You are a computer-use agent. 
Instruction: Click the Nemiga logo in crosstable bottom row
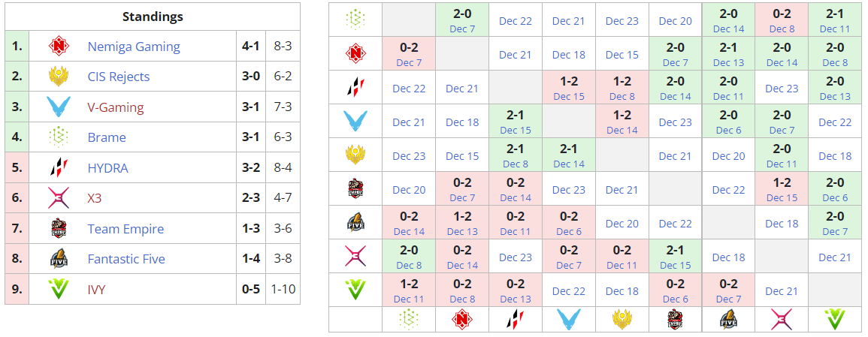click(462, 319)
